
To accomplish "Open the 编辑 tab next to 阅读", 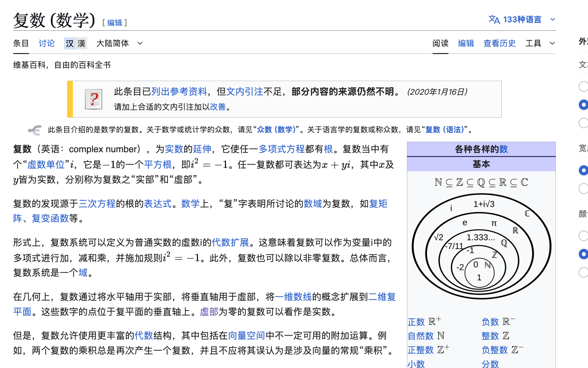I will pyautogui.click(x=466, y=43).
